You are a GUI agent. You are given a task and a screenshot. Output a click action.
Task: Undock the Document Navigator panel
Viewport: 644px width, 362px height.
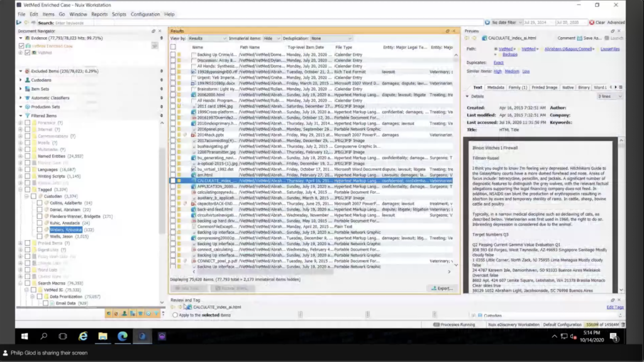pos(153,31)
